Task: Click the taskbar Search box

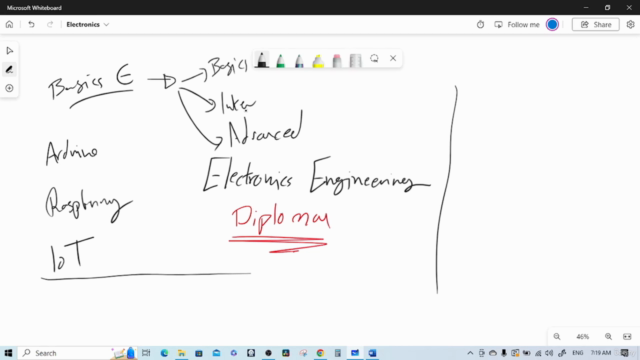Action: 78,353
